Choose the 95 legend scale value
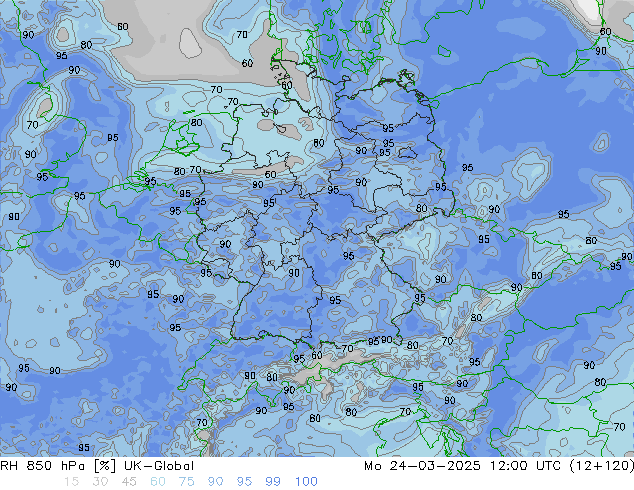 click(x=245, y=482)
